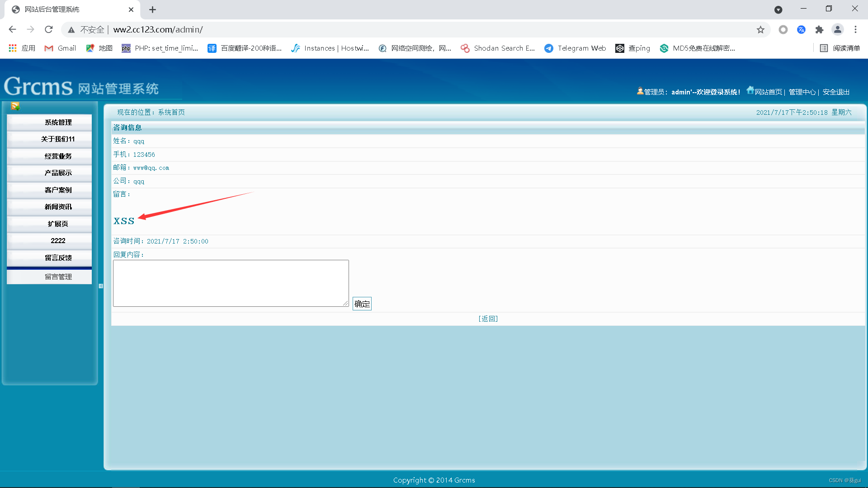The image size is (868, 488).
Task: Open the 扩展页 menu
Action: pos(49,224)
